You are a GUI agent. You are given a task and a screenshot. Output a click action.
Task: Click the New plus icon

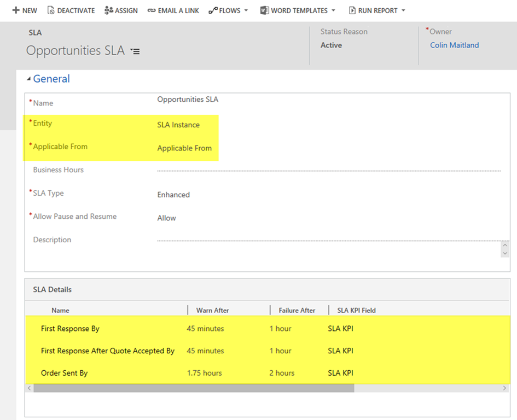[16, 10]
